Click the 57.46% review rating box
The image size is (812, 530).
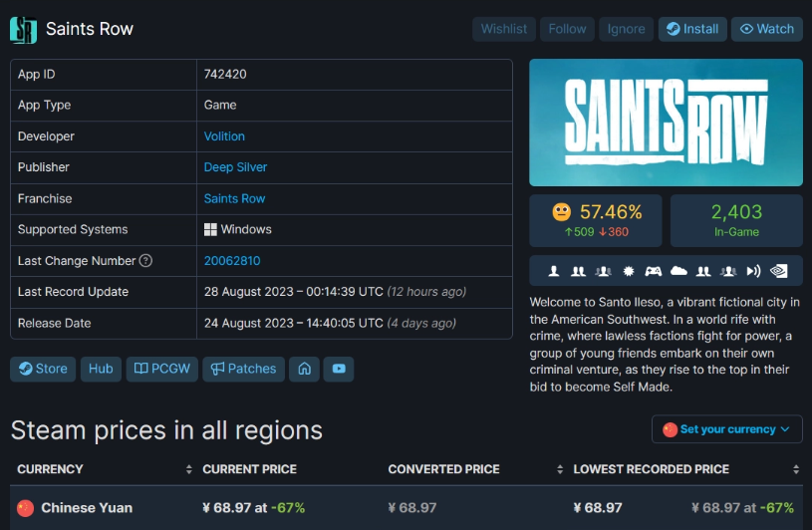pyautogui.click(x=596, y=220)
